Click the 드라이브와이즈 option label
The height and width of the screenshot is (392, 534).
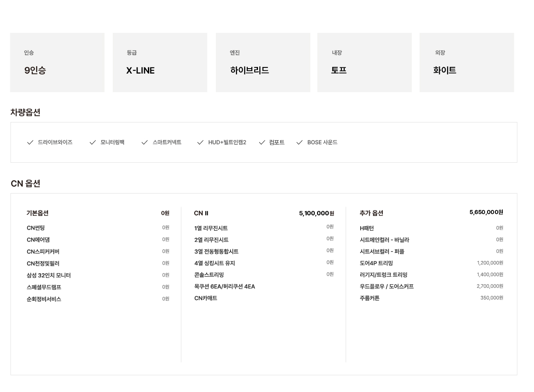[55, 142]
